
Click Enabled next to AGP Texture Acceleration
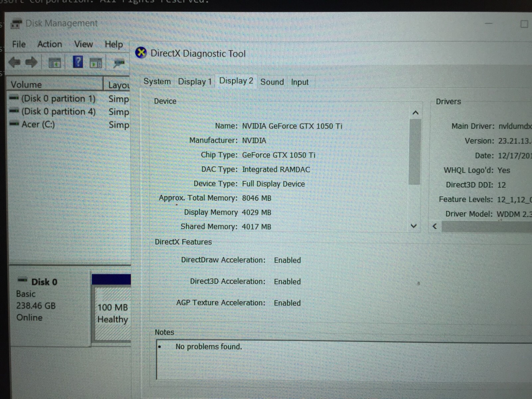pos(287,303)
